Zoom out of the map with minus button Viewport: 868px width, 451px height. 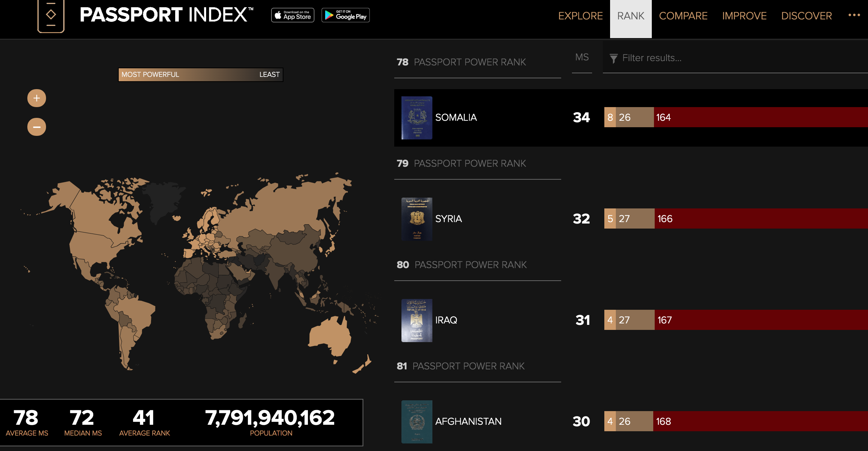(37, 127)
